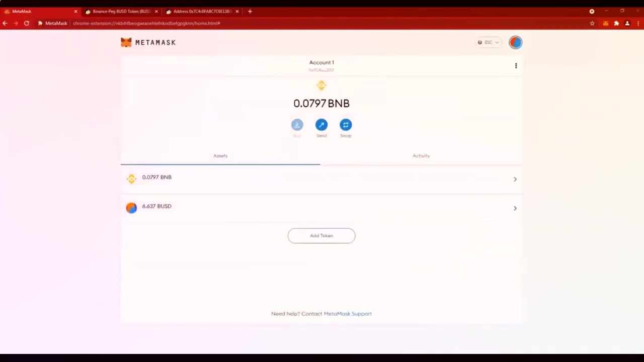The width and height of the screenshot is (644, 362).
Task: Open the 6.637 BUSD asset row
Action: [x=321, y=208]
